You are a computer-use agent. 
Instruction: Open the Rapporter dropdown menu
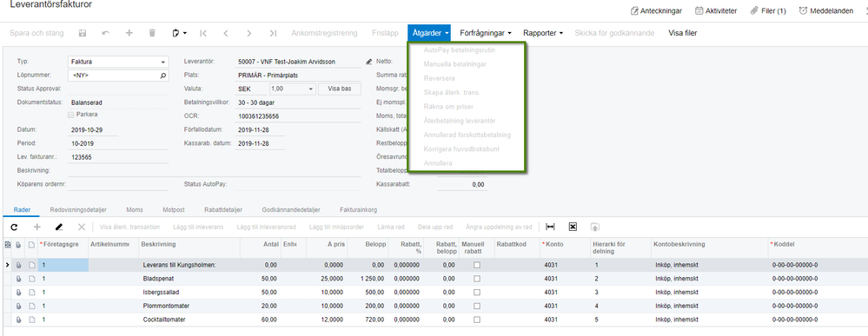coord(543,33)
